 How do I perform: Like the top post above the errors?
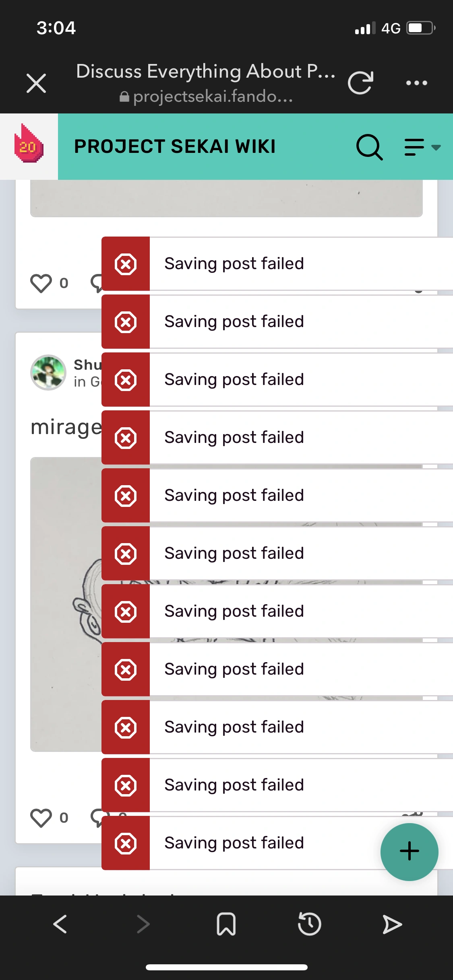(x=41, y=283)
